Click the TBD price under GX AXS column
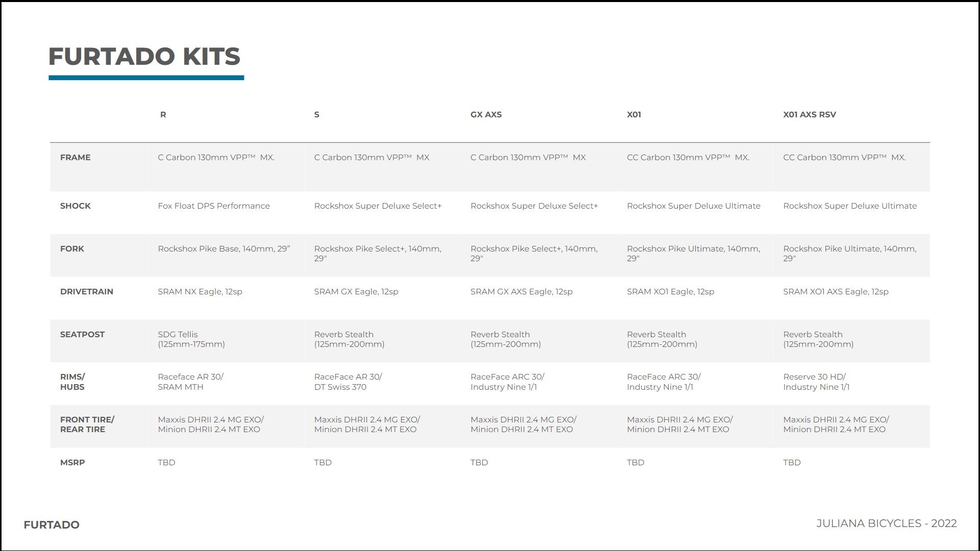The width and height of the screenshot is (980, 551). (x=479, y=463)
